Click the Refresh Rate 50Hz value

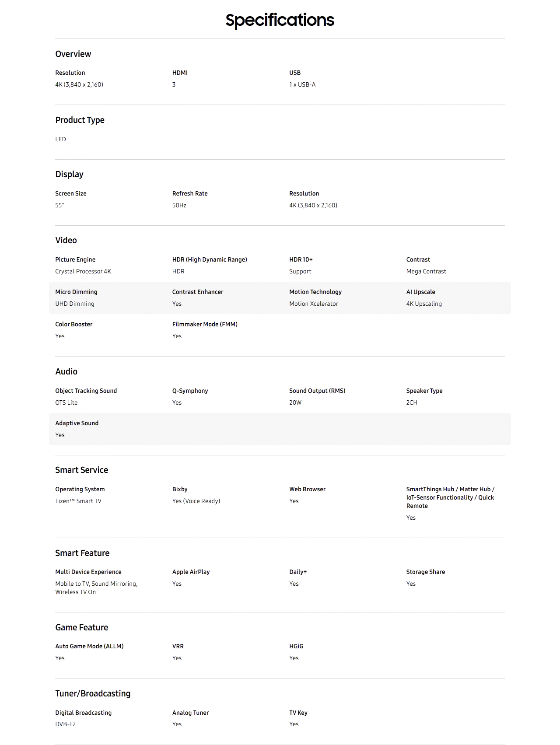[x=179, y=205]
